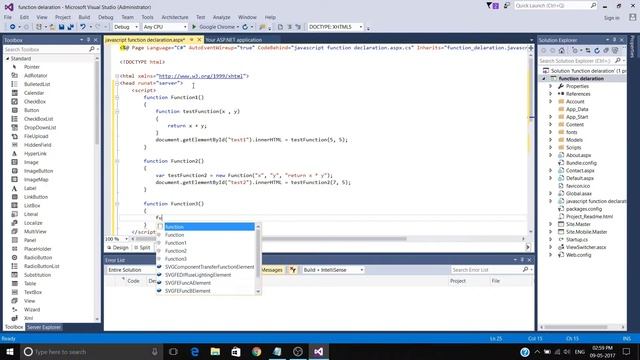
Task: Toggle auto-hide pin on Error List panel
Action: point(522,260)
